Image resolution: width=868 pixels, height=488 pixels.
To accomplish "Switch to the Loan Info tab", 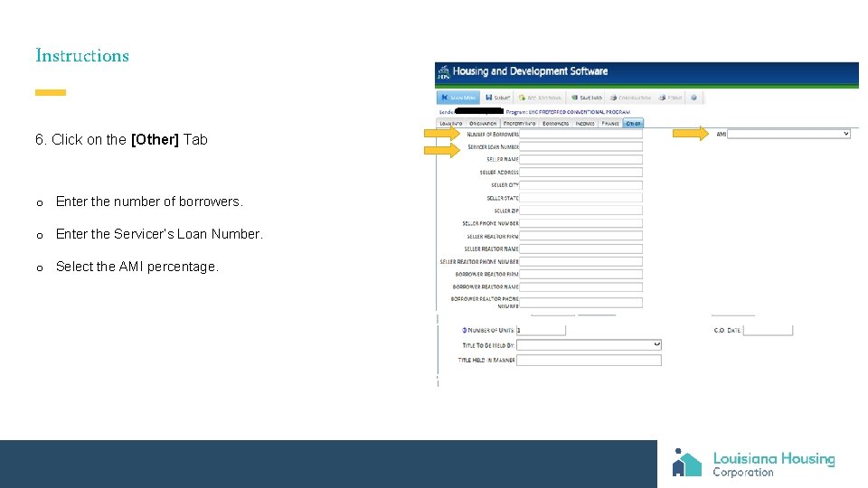I will click(450, 124).
